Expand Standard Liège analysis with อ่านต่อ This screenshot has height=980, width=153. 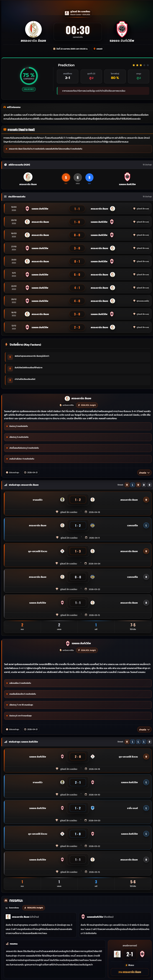point(144,472)
